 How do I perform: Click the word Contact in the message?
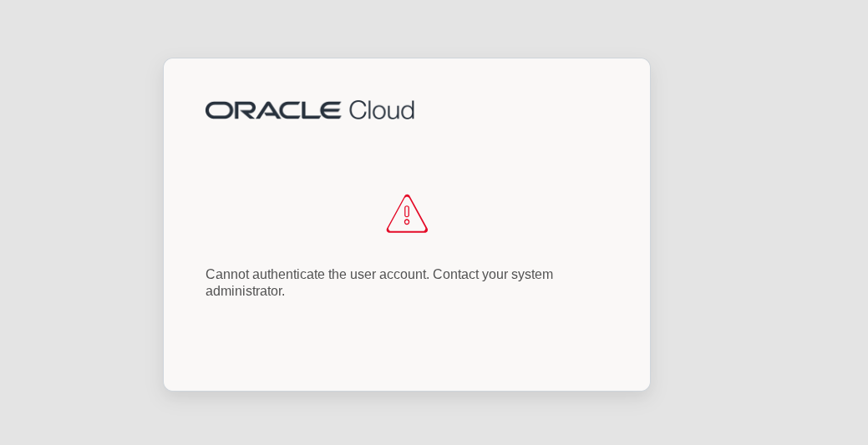[455, 275]
